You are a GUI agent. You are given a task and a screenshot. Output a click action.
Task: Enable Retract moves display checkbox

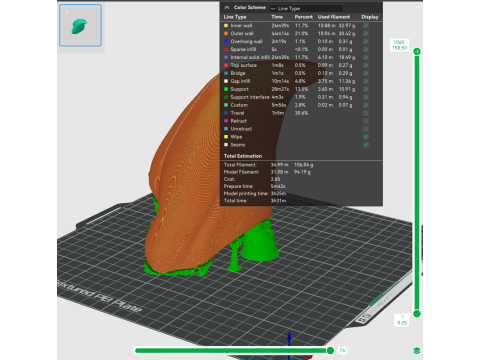click(366, 121)
